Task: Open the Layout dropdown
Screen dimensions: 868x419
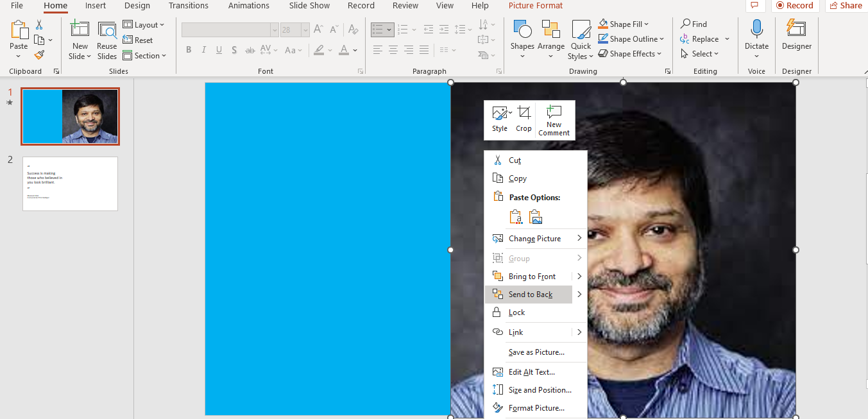Action: tap(144, 24)
